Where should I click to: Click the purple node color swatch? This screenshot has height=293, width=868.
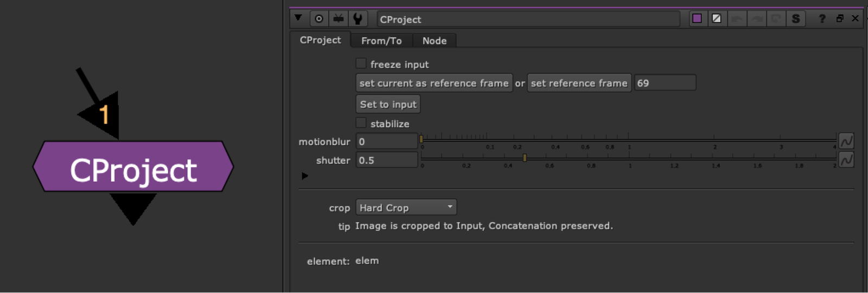coord(697,18)
